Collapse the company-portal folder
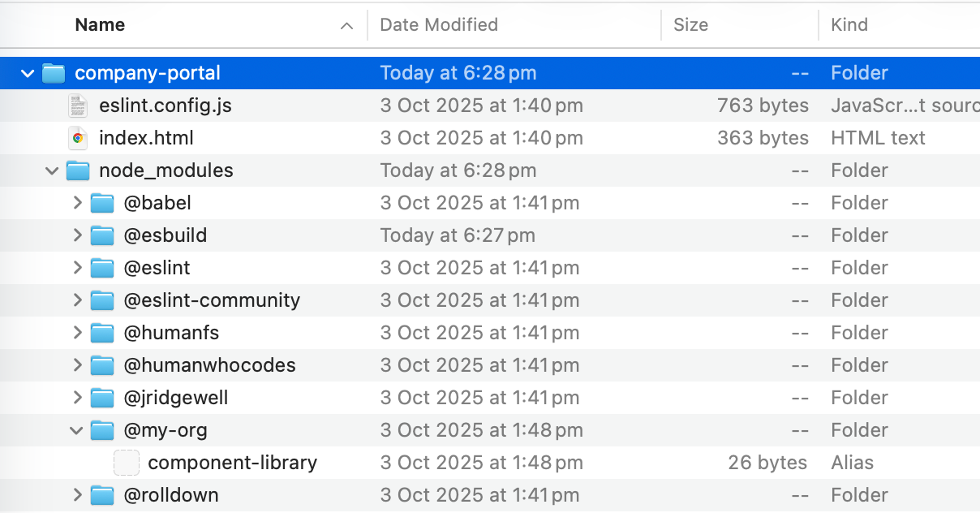Image resolution: width=980 pixels, height=513 pixels. click(x=28, y=73)
